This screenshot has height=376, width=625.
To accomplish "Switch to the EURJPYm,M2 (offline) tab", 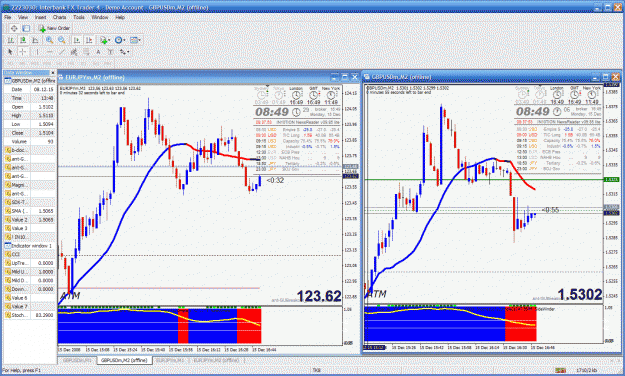I will tap(216, 360).
